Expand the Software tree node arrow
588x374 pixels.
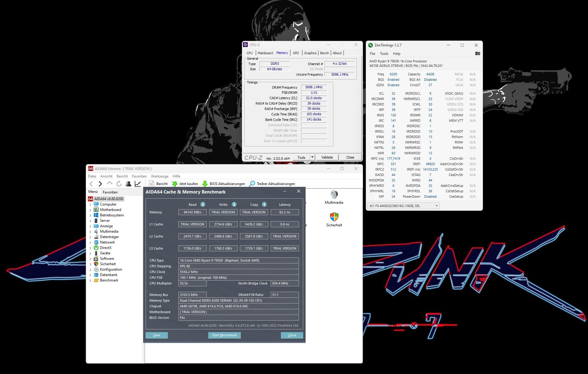pyautogui.click(x=90, y=259)
